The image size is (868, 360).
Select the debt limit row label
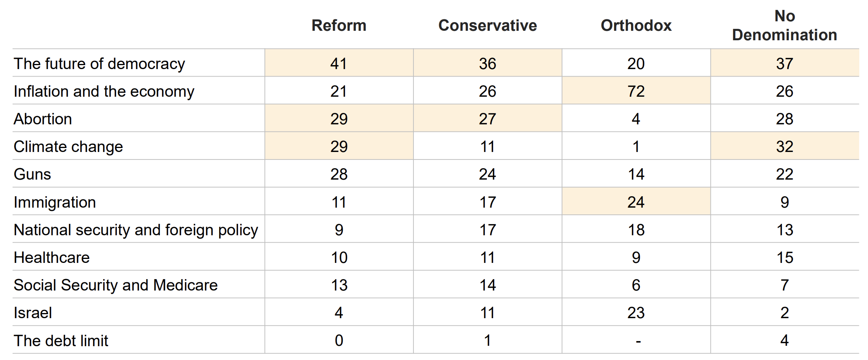point(61,341)
